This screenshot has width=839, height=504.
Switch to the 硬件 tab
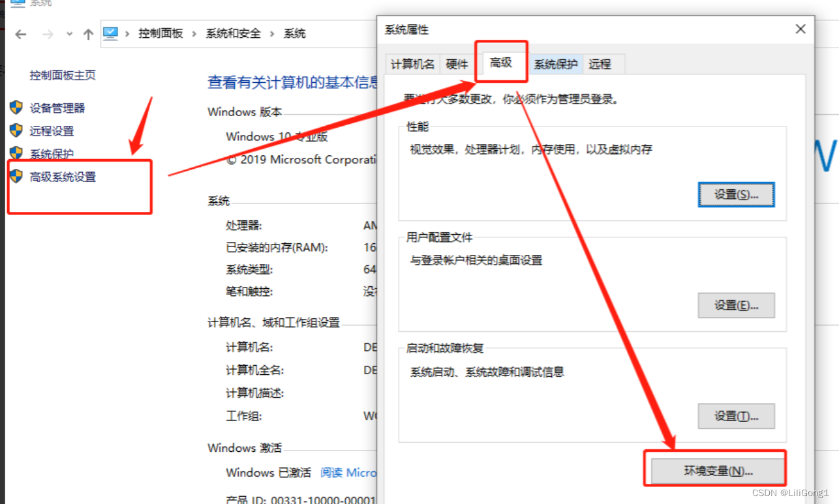click(457, 64)
